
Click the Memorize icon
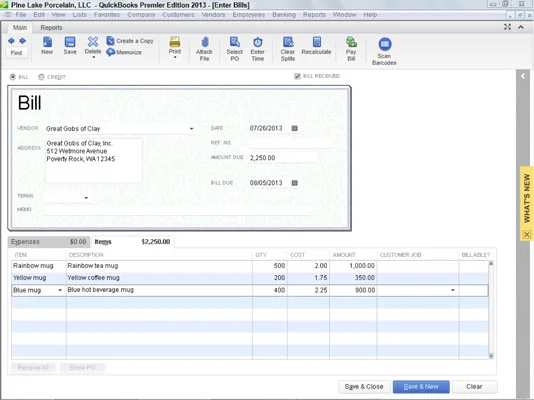pos(110,52)
